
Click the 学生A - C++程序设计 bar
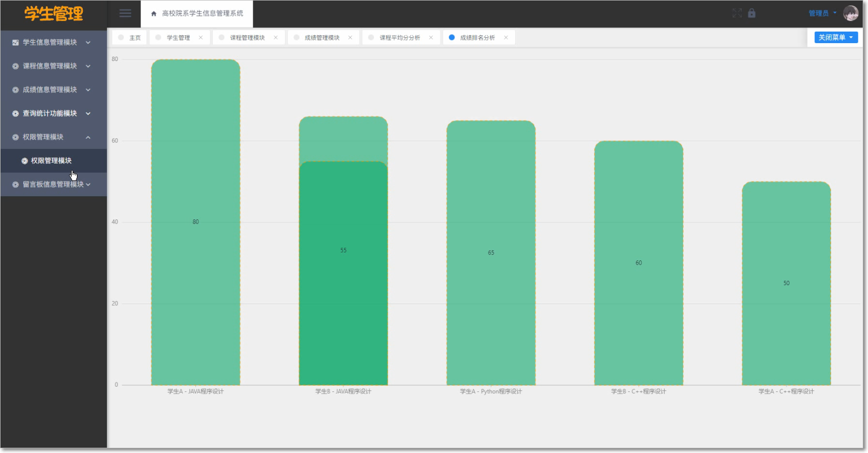tap(786, 284)
